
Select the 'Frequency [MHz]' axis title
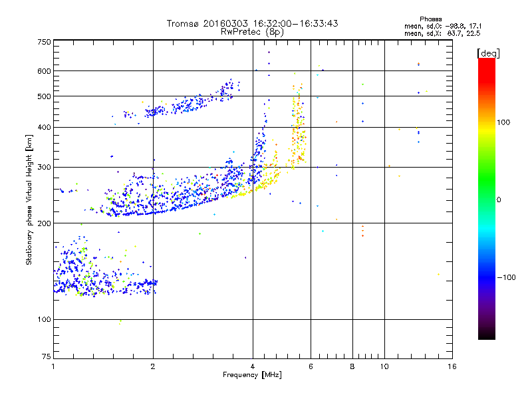[252, 375]
